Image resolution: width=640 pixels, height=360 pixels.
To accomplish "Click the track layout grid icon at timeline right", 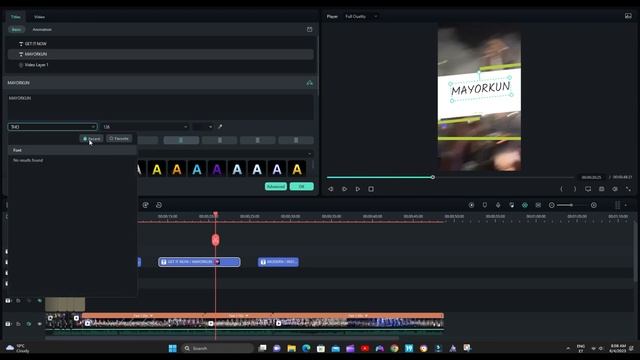I will (618, 205).
